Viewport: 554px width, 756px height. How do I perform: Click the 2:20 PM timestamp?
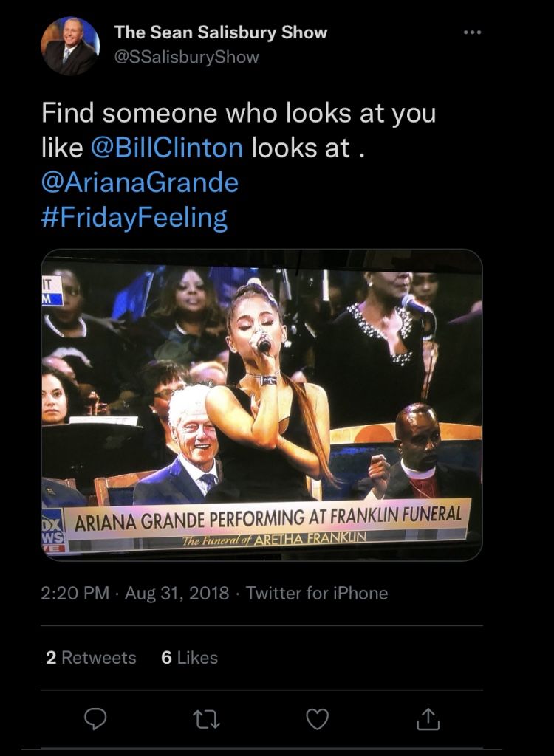75,593
